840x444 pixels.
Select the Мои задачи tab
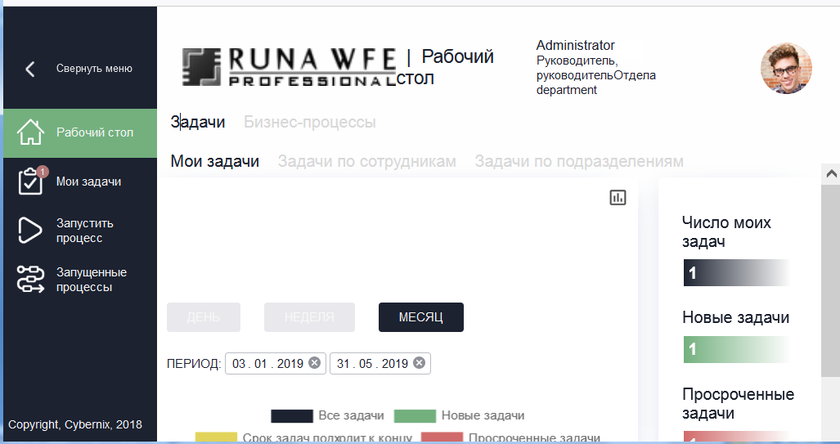[x=215, y=161]
